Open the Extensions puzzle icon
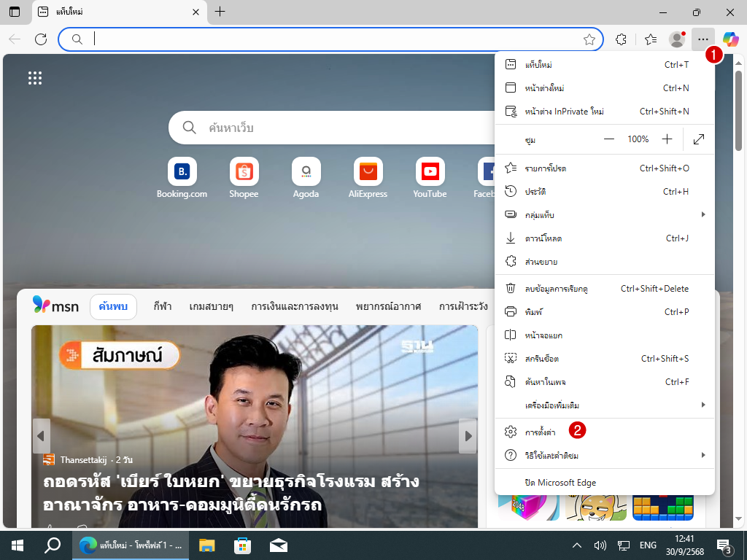The image size is (747, 560). pyautogui.click(x=622, y=39)
